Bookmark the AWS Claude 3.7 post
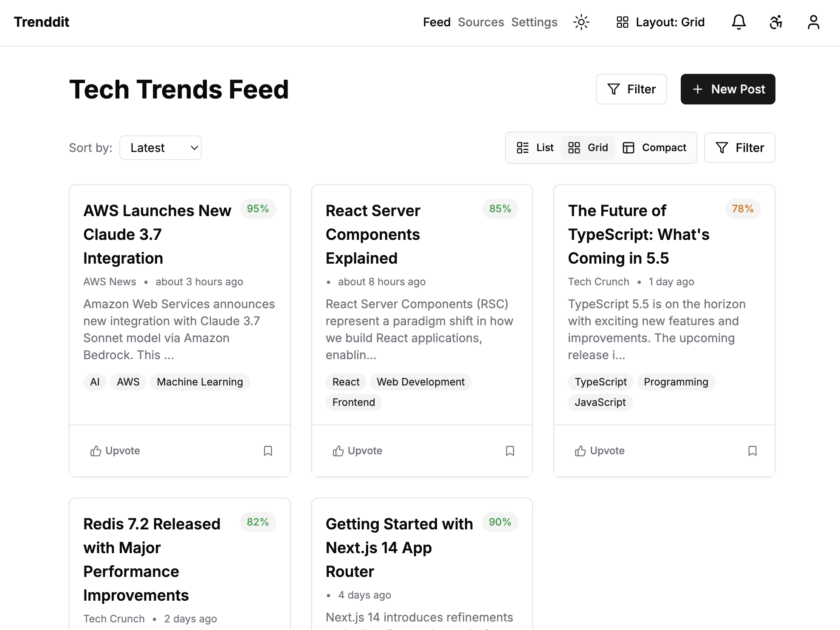Screen dimensions: 840x630 268,451
